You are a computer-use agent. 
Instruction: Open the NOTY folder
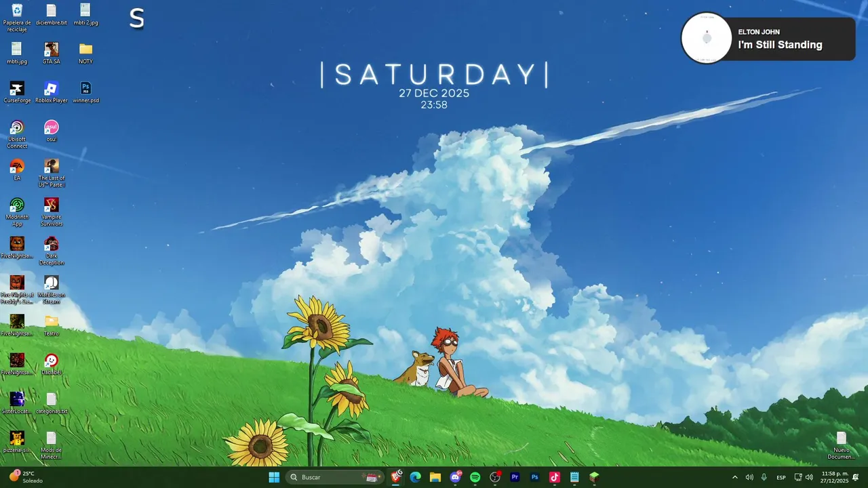click(85, 54)
